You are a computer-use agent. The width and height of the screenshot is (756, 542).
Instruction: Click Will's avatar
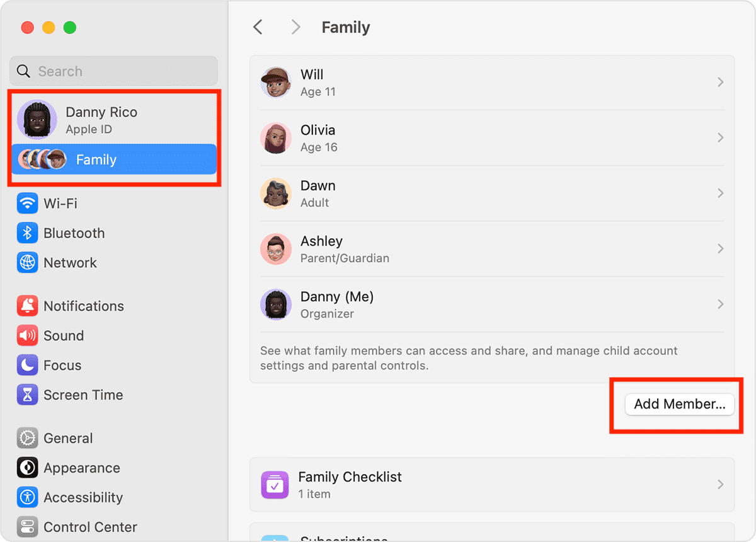tap(276, 83)
